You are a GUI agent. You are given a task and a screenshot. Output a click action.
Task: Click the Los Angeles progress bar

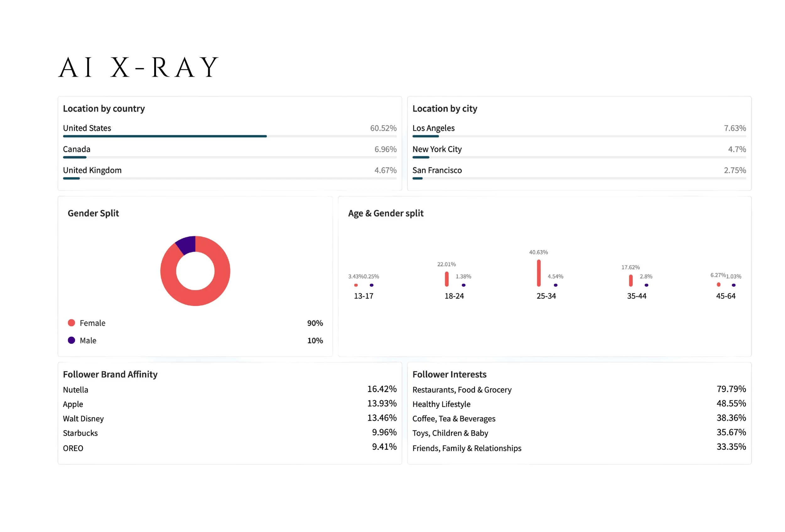(x=425, y=136)
